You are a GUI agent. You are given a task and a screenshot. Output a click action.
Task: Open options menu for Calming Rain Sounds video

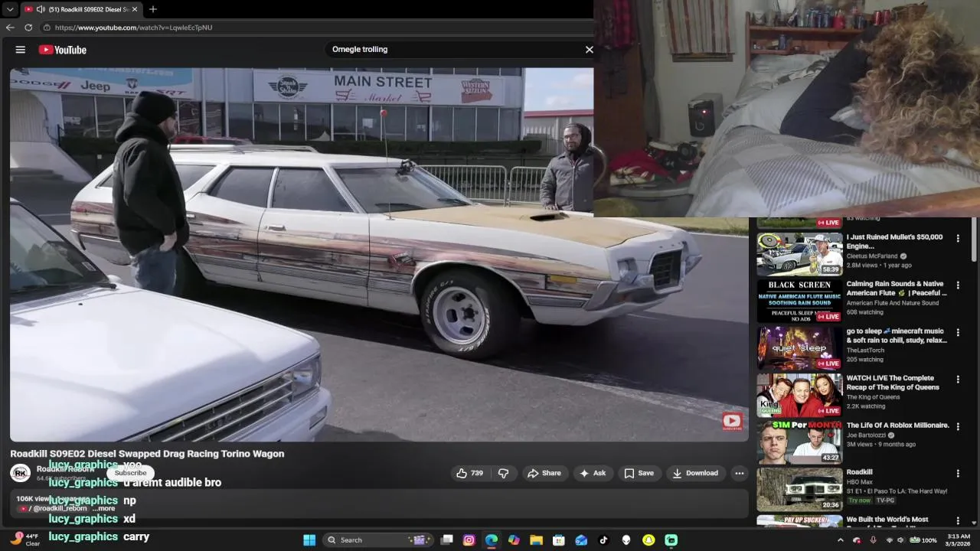958,285
